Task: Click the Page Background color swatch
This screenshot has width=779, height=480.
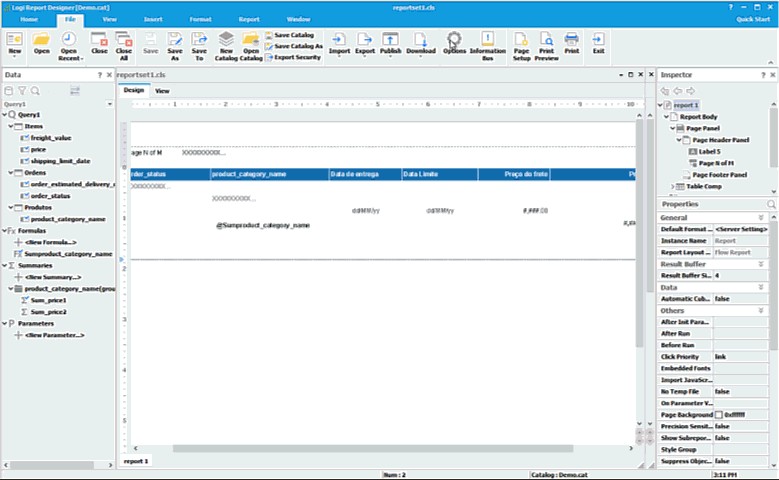Action: pyautogui.click(x=718, y=414)
